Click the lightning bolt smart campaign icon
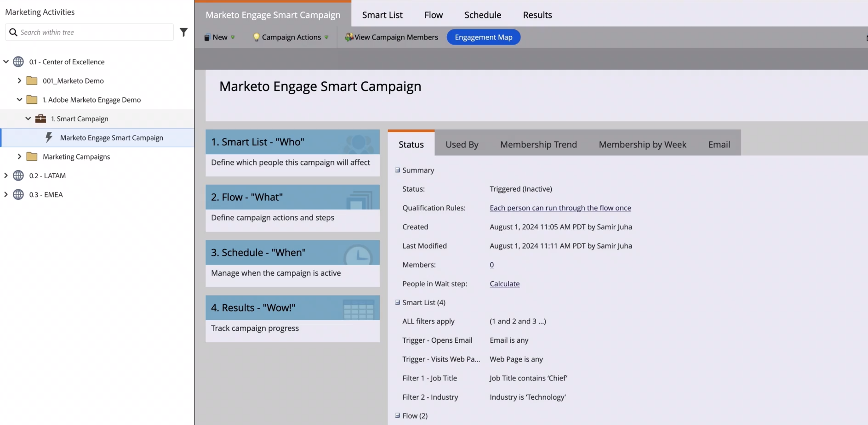The image size is (868, 425). pos(49,137)
